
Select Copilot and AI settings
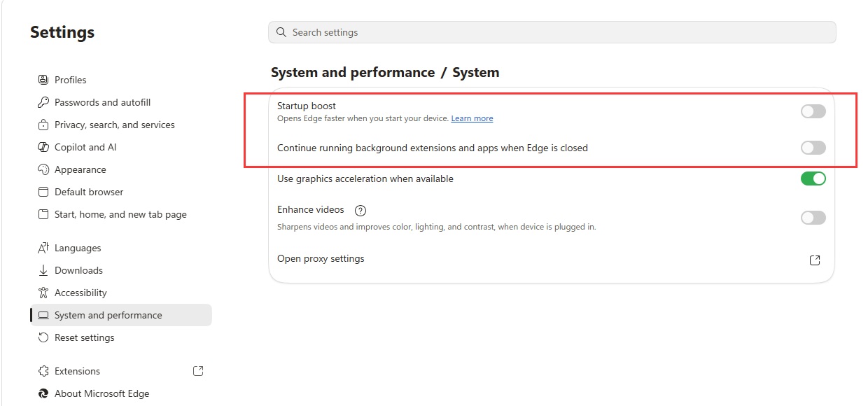tap(121, 147)
